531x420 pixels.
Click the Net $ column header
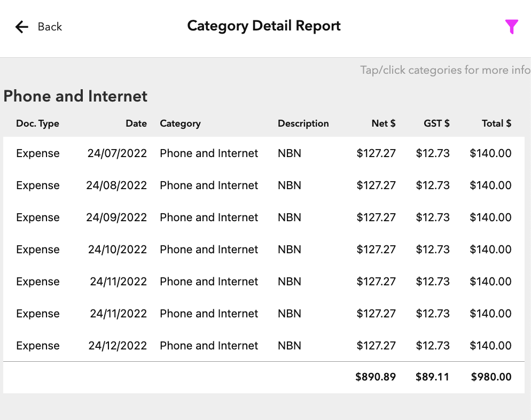click(x=383, y=123)
